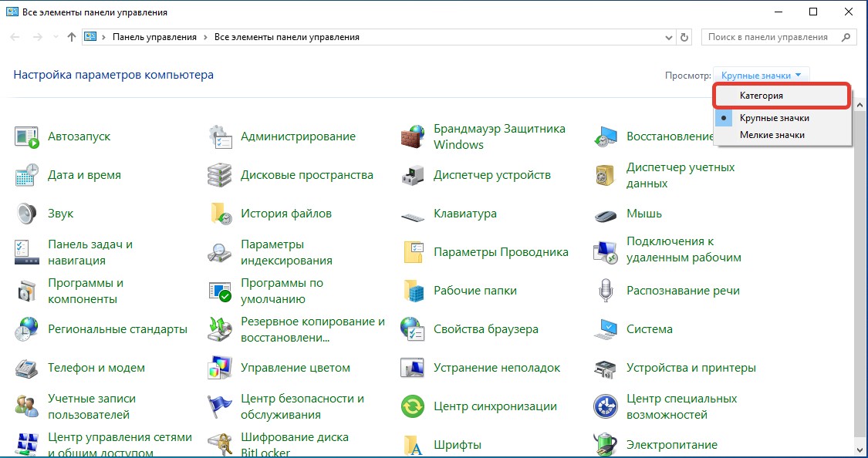Viewport: 868px width, 458px height.
Task: Click the Система monitor icon
Action: (605, 329)
